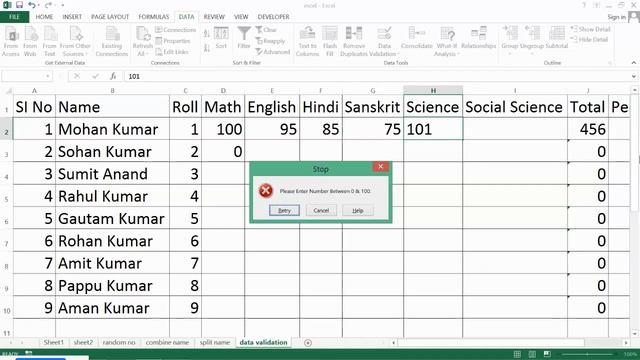
Task: Select cell containing Mohan Kumar
Action: [x=112, y=129]
